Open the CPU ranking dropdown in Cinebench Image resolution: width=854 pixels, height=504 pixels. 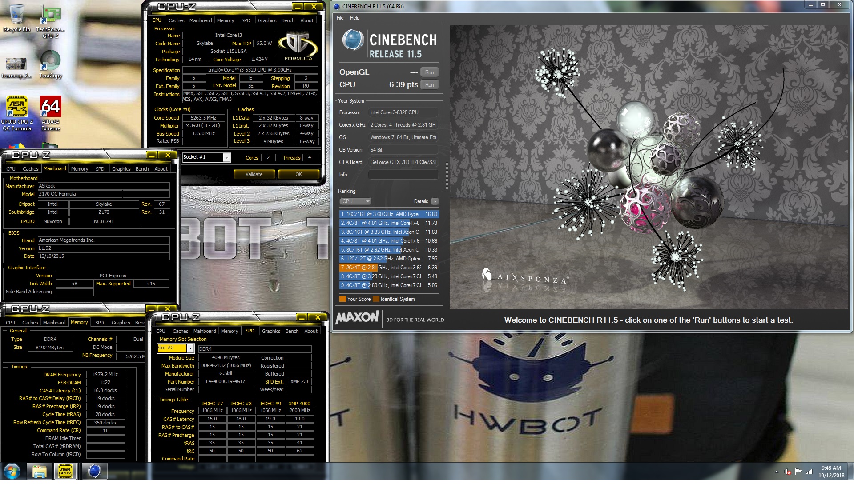(x=355, y=201)
